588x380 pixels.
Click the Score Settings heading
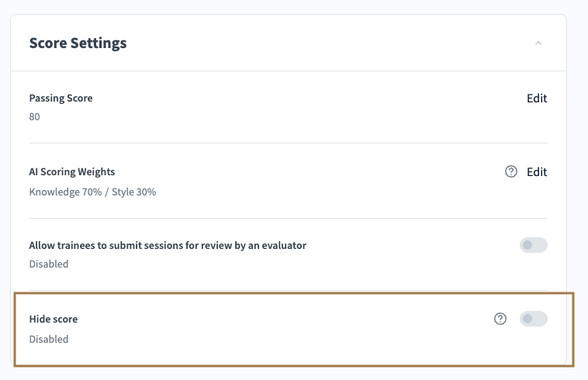(78, 43)
